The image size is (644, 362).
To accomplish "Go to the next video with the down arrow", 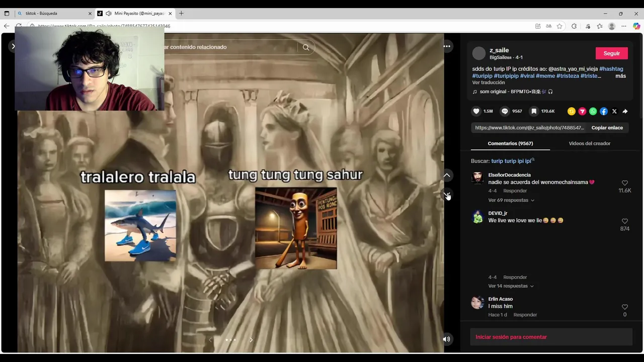I will coord(447,194).
